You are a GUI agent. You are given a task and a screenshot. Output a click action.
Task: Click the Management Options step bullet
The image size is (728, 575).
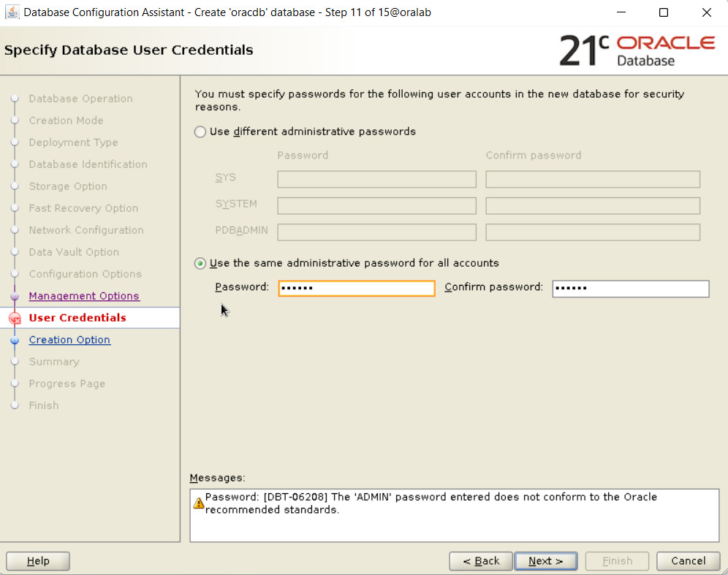pos(15,297)
